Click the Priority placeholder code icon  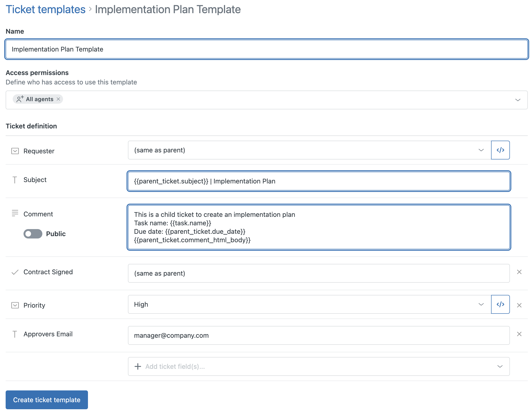click(500, 304)
